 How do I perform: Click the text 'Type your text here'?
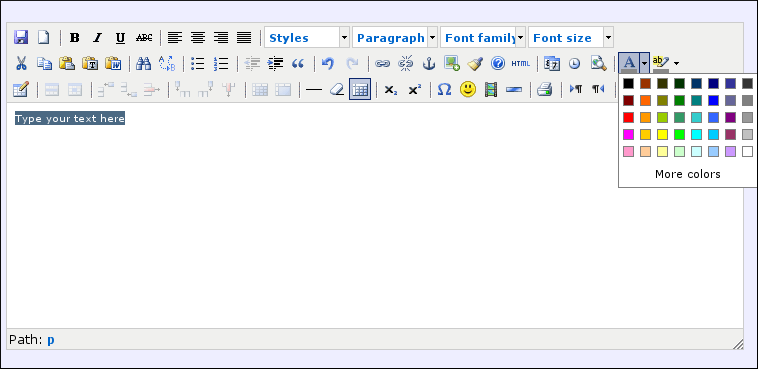(70, 118)
